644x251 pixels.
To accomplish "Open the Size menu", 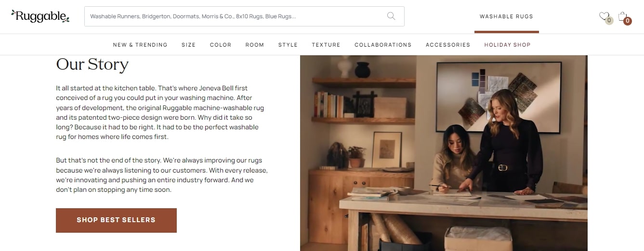I will tap(188, 45).
